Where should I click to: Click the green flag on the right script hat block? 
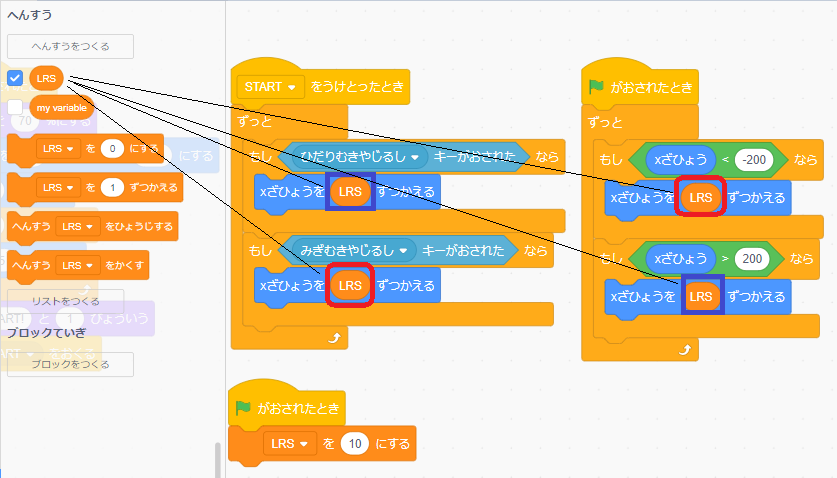tap(598, 86)
